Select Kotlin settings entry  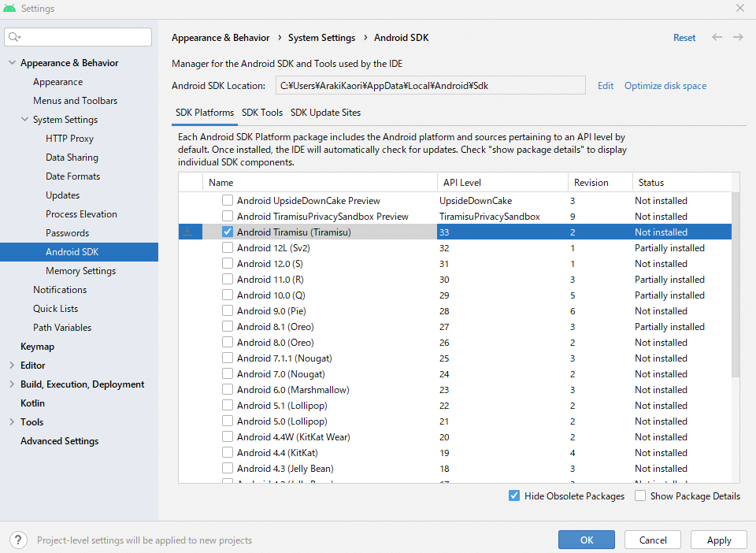[32, 403]
